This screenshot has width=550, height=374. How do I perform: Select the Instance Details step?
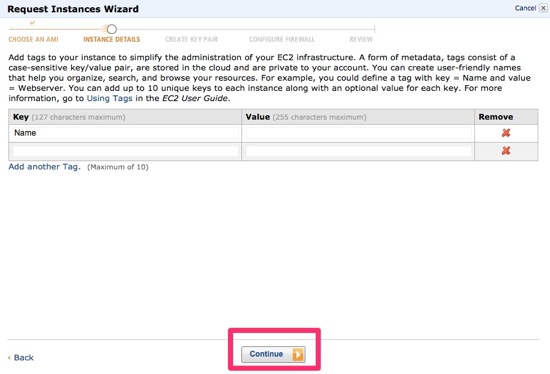point(112,39)
